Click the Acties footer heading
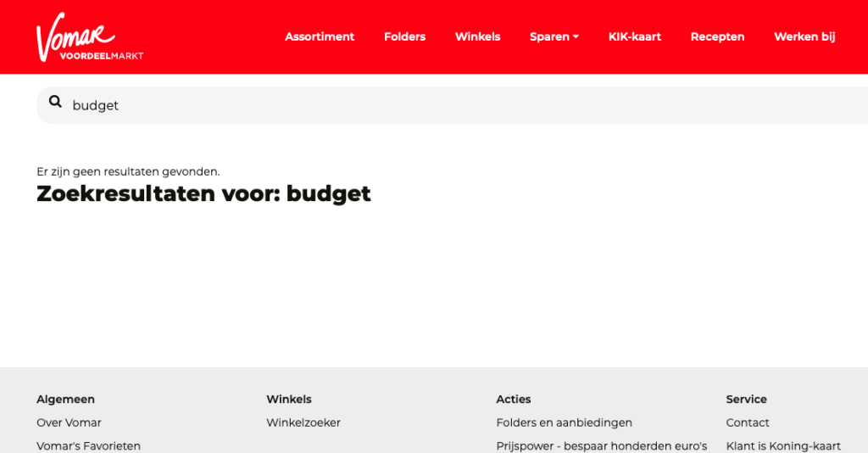This screenshot has width=868, height=453. click(x=513, y=399)
